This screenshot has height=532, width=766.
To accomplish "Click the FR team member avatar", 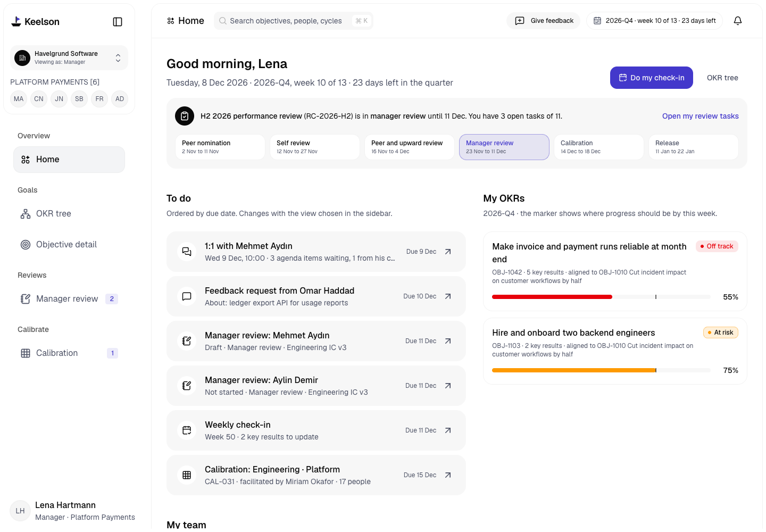I will pos(99,99).
